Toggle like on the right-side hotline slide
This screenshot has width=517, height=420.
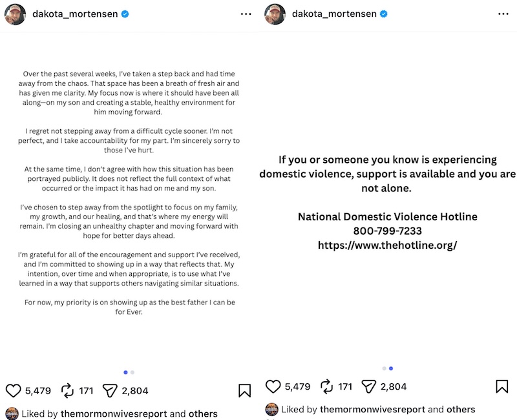[273, 386]
